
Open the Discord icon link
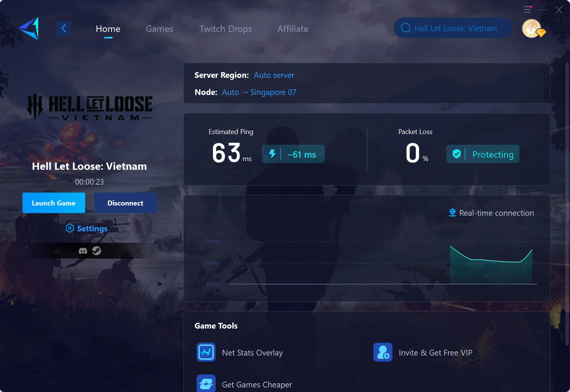83,251
